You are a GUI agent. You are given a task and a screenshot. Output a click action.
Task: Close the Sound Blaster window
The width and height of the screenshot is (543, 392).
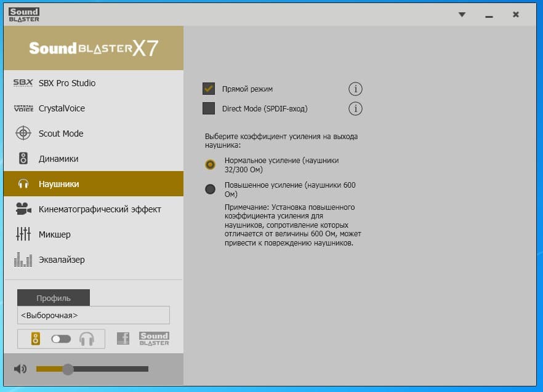[516, 15]
